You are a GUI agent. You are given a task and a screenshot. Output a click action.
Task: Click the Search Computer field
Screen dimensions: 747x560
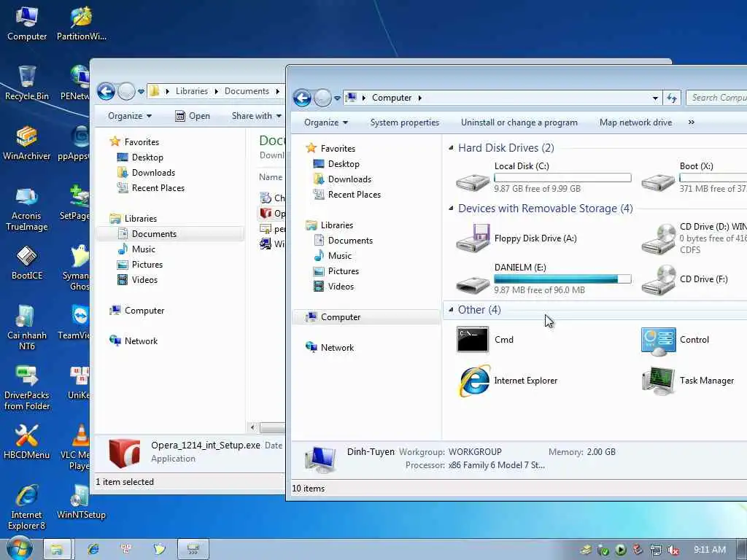pyautogui.click(x=716, y=98)
